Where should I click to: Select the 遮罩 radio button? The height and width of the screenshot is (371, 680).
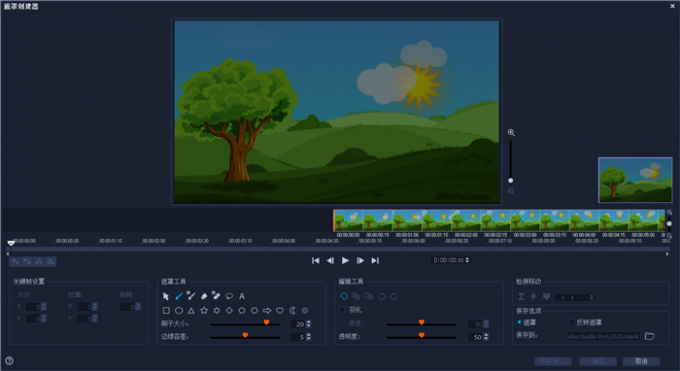click(x=519, y=322)
